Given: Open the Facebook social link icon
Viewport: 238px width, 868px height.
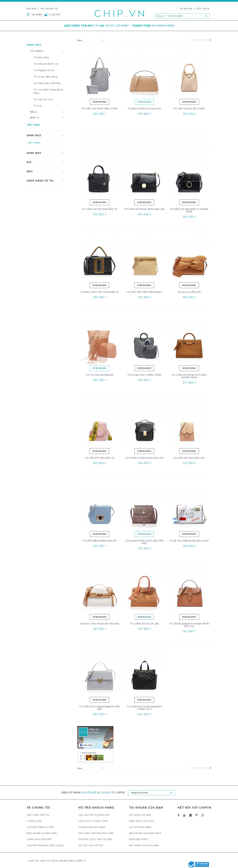Looking at the screenshot, I should pos(178,815).
